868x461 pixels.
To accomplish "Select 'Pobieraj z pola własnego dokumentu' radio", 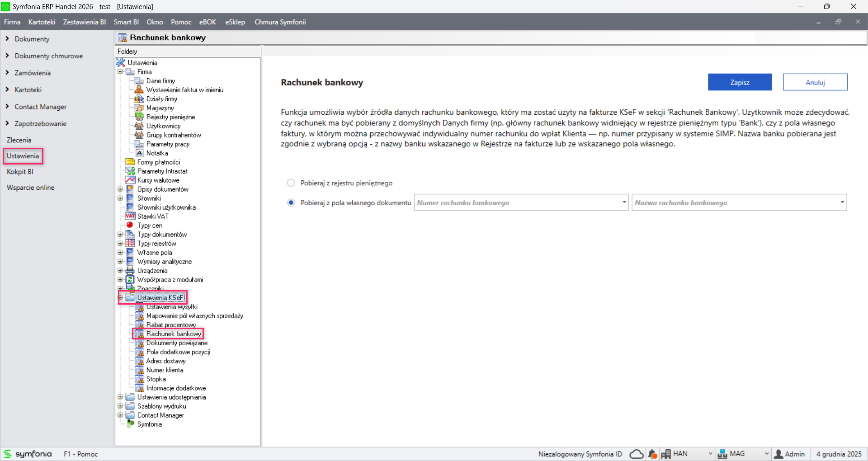I will click(291, 202).
